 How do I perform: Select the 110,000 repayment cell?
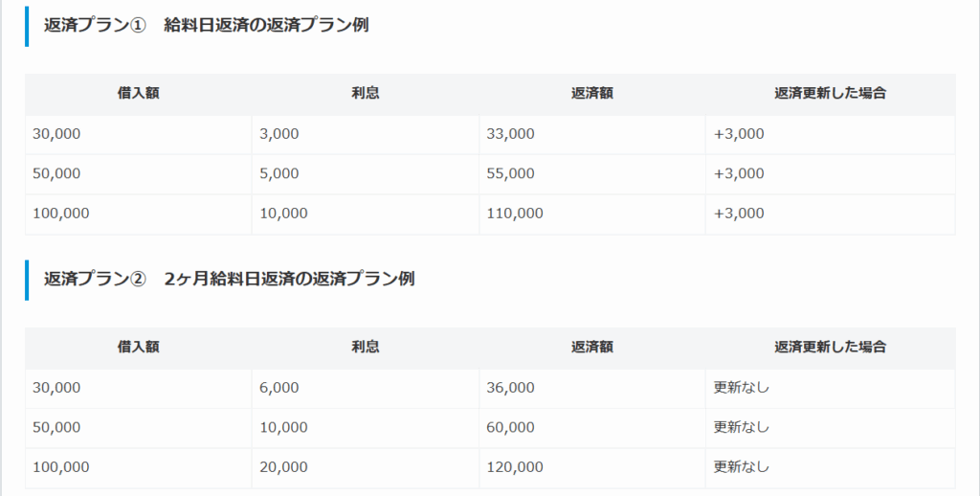pyautogui.click(x=515, y=214)
